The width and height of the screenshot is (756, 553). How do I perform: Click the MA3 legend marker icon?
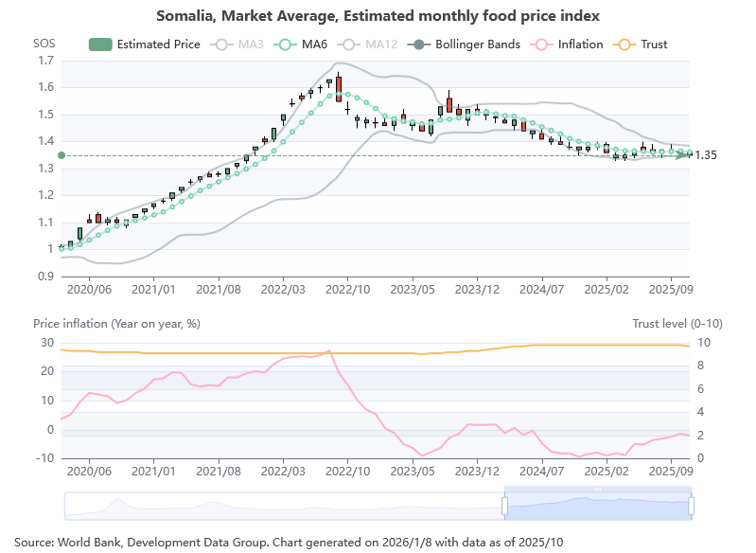coord(223,45)
